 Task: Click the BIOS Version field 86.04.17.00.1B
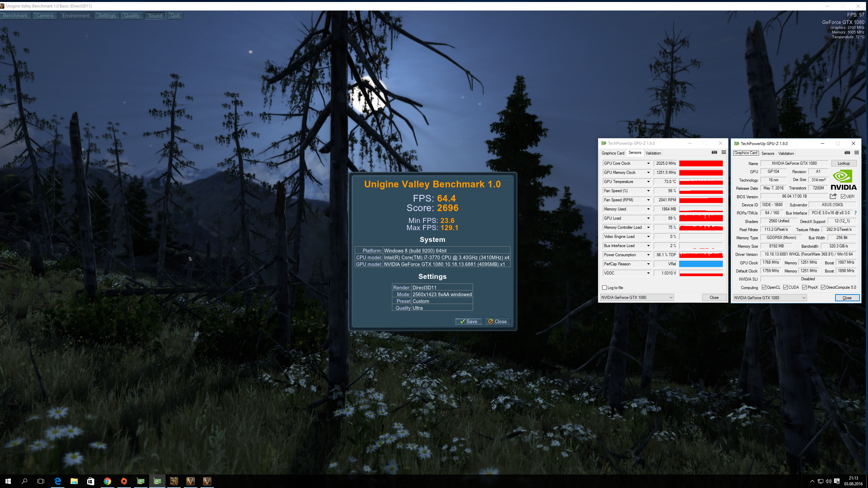click(794, 196)
